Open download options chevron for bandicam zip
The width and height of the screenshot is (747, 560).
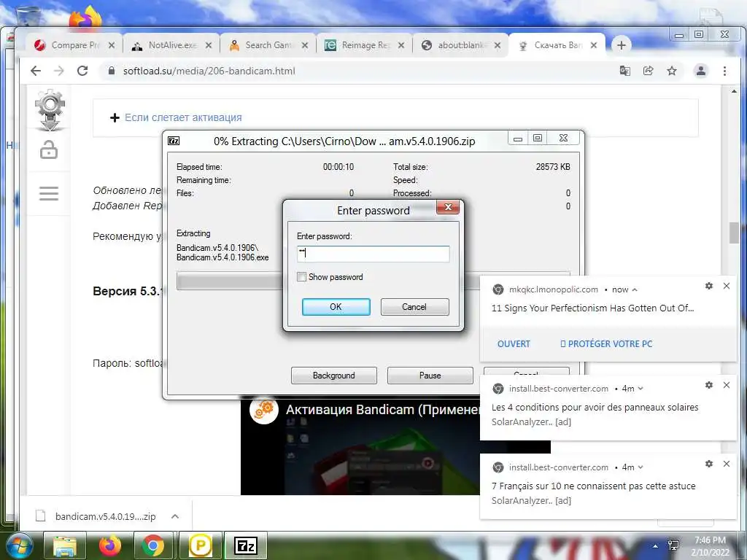pyautogui.click(x=175, y=516)
